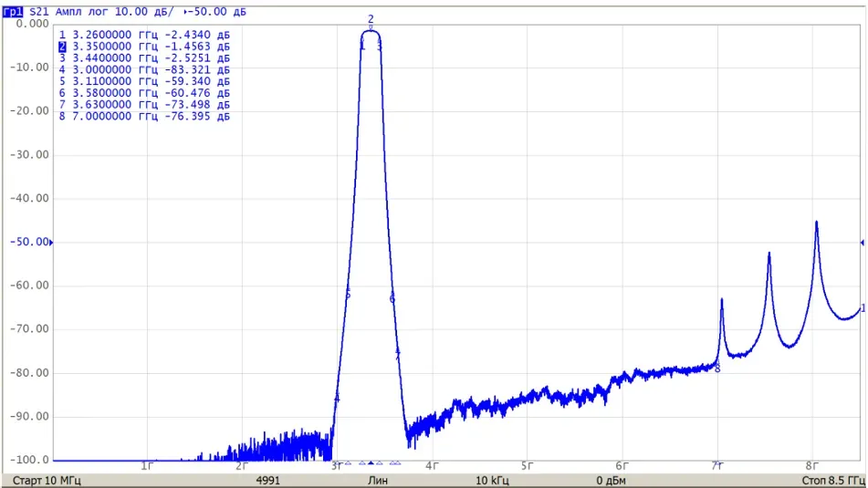Select marker 4 on the lower rising edge
Viewport: 868px width, 488px height.
click(337, 399)
